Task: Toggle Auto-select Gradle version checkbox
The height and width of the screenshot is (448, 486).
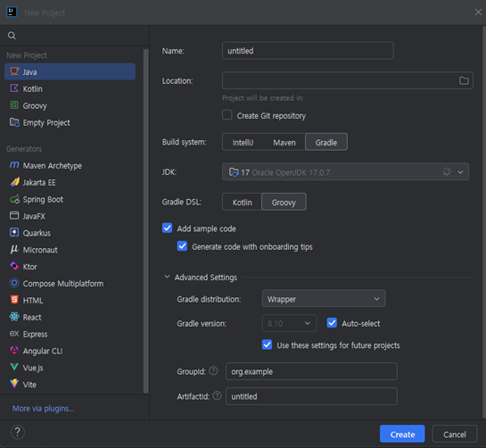Action: 332,323
